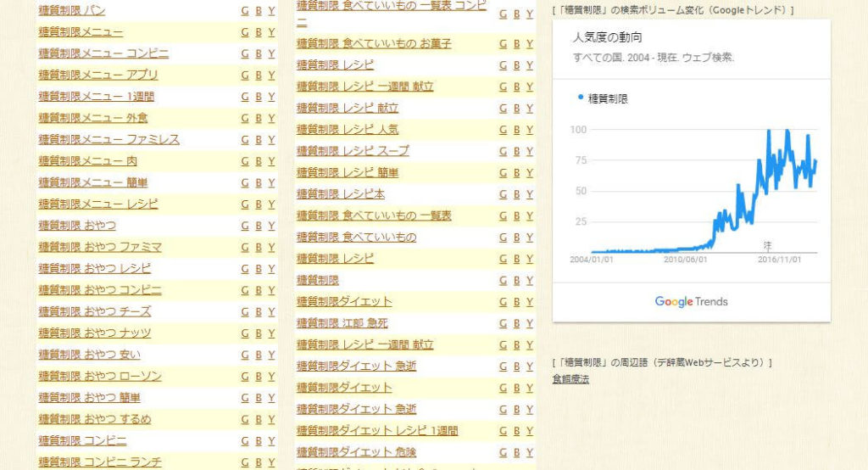Click G link for 糖質制限メニュー 肉
868x470 pixels.
coord(245,161)
